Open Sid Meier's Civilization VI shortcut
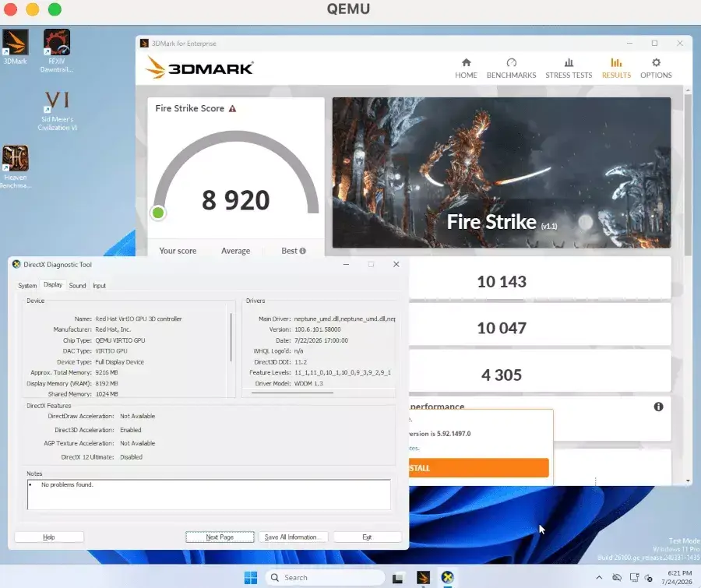Screen dimensions: 701x588 (57, 111)
